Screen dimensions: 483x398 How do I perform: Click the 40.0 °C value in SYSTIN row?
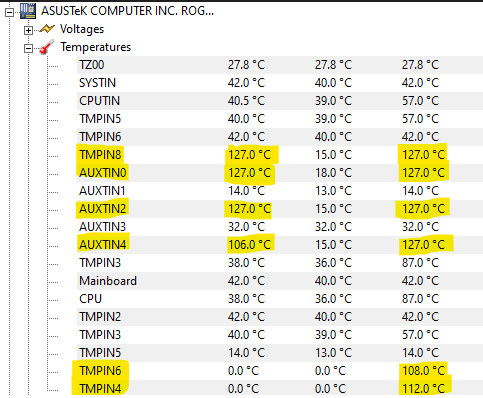click(x=333, y=83)
